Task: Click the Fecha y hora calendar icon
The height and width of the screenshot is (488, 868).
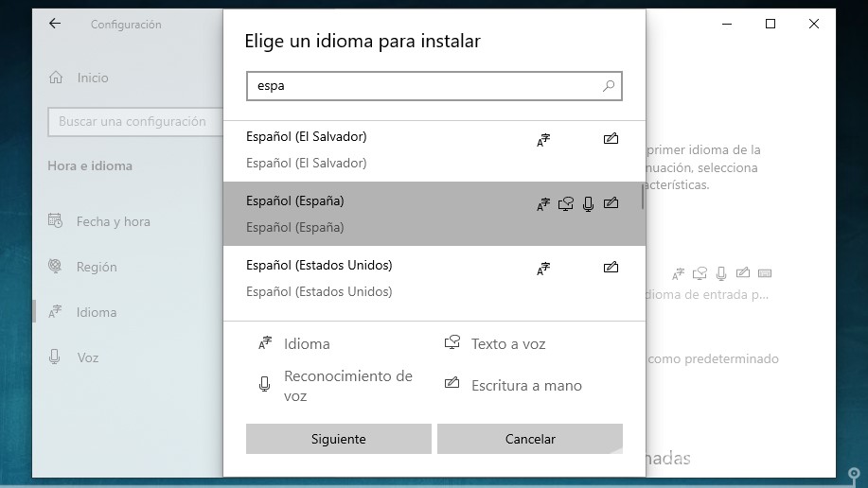Action: 55,220
